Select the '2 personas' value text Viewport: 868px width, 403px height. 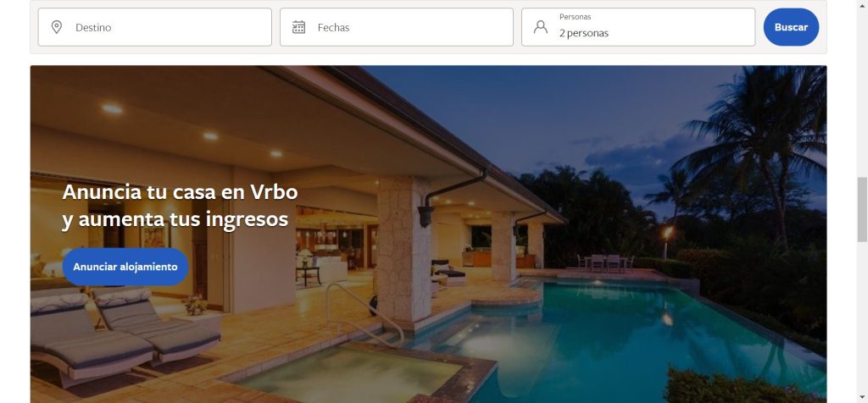[x=583, y=33]
